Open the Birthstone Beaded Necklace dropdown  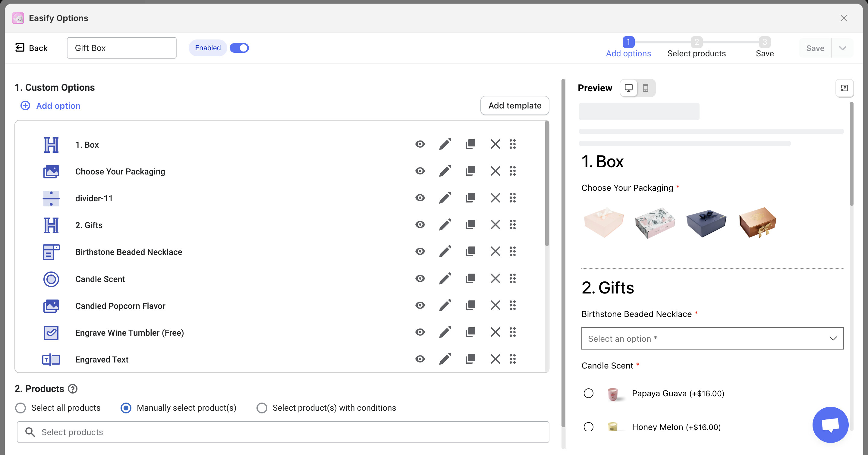pyautogui.click(x=712, y=338)
